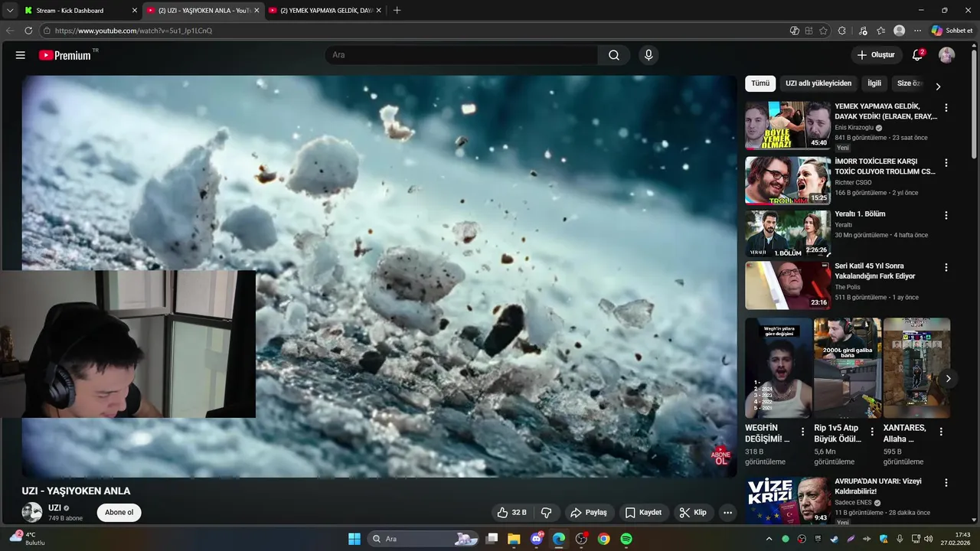Image resolution: width=980 pixels, height=551 pixels.
Task: Open AVRUPA'DAN UYARI video thumbnail
Action: tap(788, 500)
